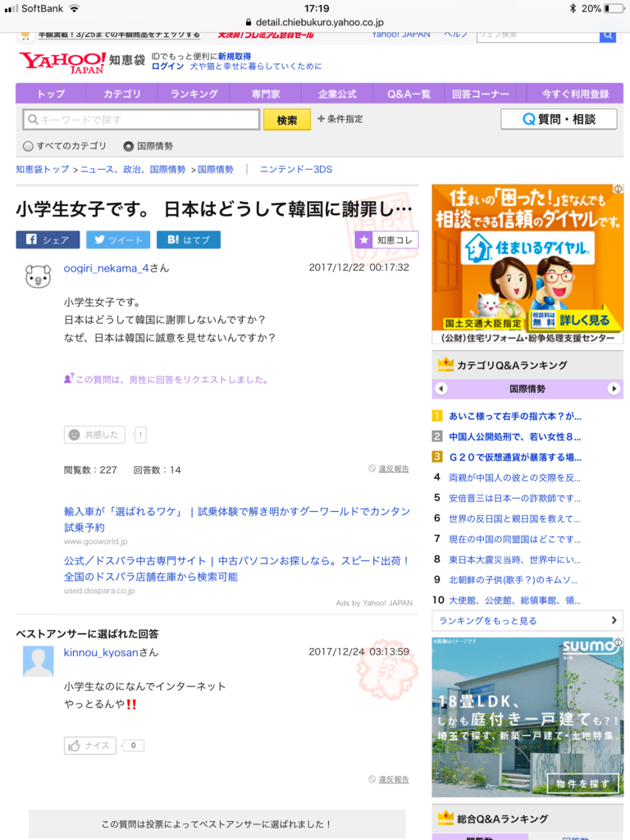Viewport: 630px width, 840px height.
Task: Open ranking item 中国人公開処刑で、若い女性
Action: pyautogui.click(x=515, y=436)
